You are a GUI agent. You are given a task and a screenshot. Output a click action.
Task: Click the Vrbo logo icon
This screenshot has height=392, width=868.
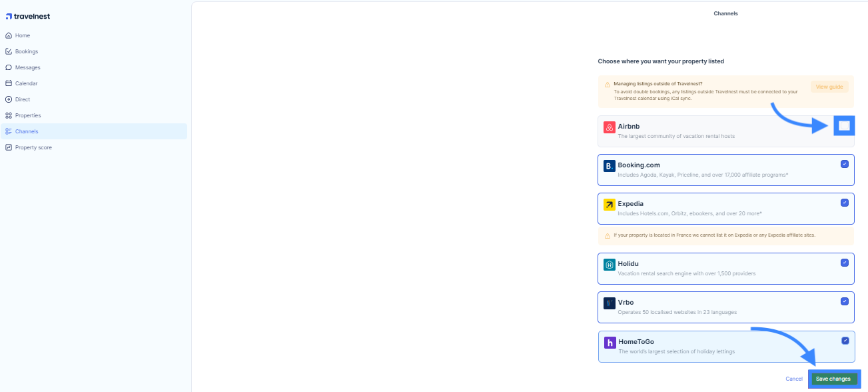pyautogui.click(x=609, y=303)
